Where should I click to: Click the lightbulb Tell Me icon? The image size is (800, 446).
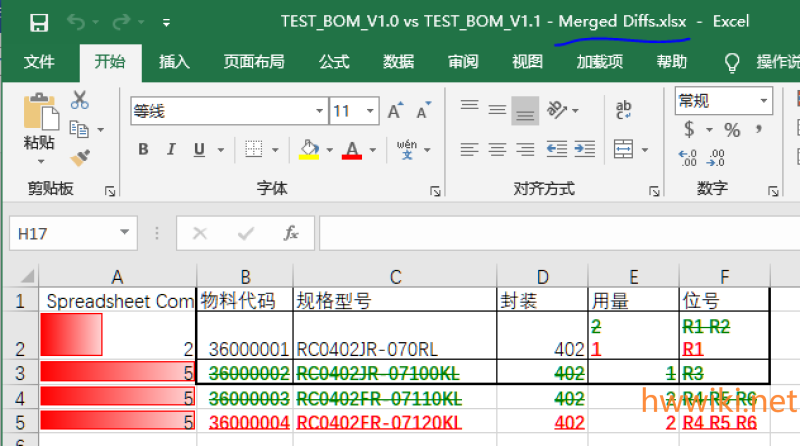[732, 63]
